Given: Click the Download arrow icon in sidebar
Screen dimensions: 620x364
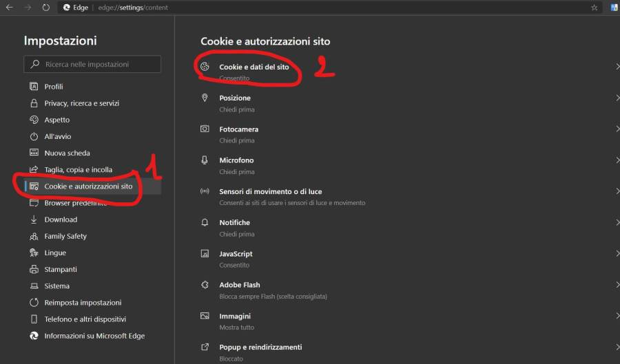Looking at the screenshot, I should point(33,220).
